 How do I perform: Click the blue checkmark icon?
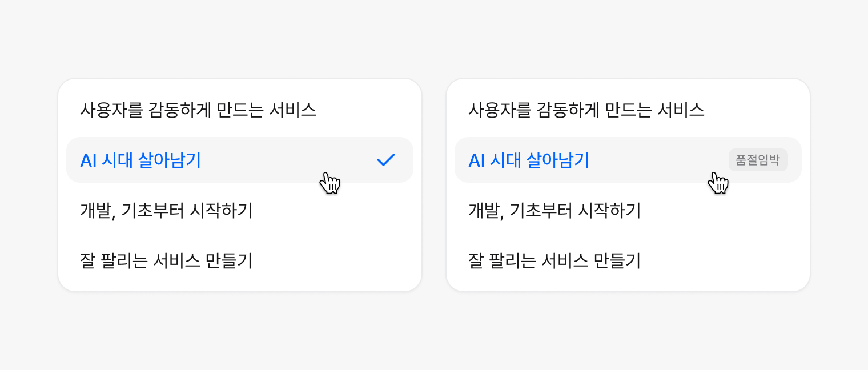click(386, 160)
